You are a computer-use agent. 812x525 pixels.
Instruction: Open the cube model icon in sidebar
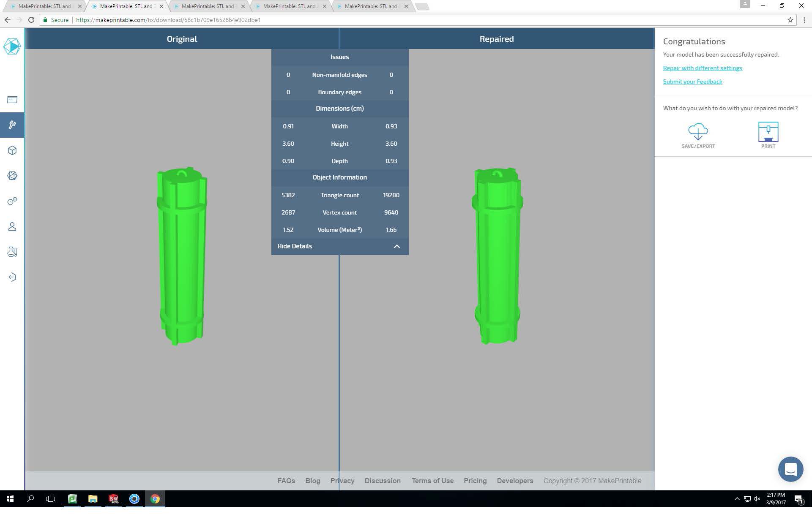[x=12, y=150]
